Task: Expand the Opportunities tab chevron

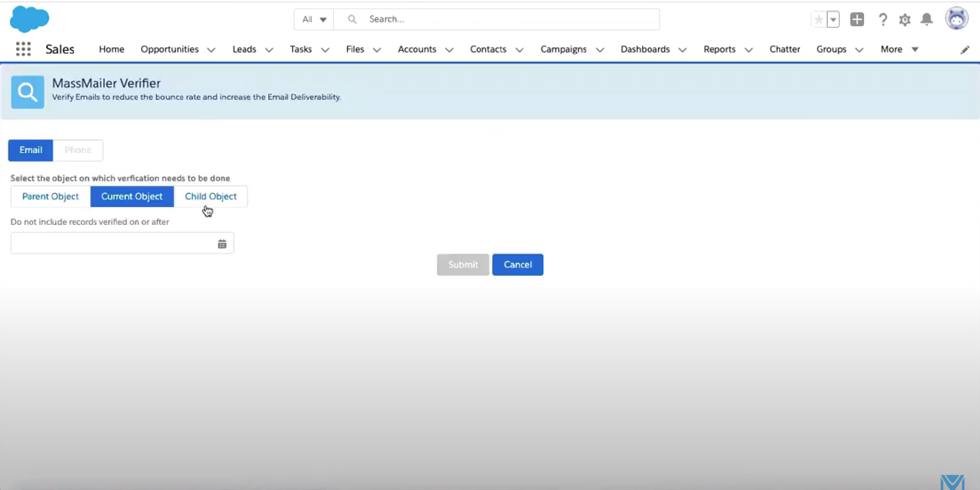Action: coord(211,50)
